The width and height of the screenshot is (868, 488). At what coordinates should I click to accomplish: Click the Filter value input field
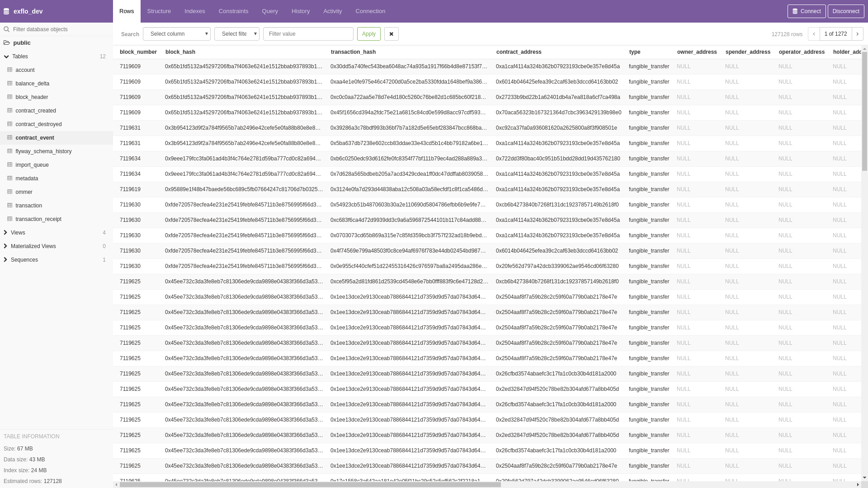tap(308, 34)
